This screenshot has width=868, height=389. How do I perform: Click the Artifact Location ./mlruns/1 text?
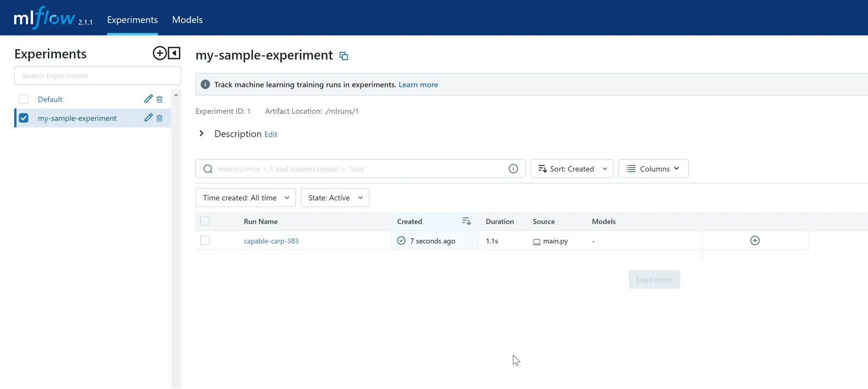point(312,111)
